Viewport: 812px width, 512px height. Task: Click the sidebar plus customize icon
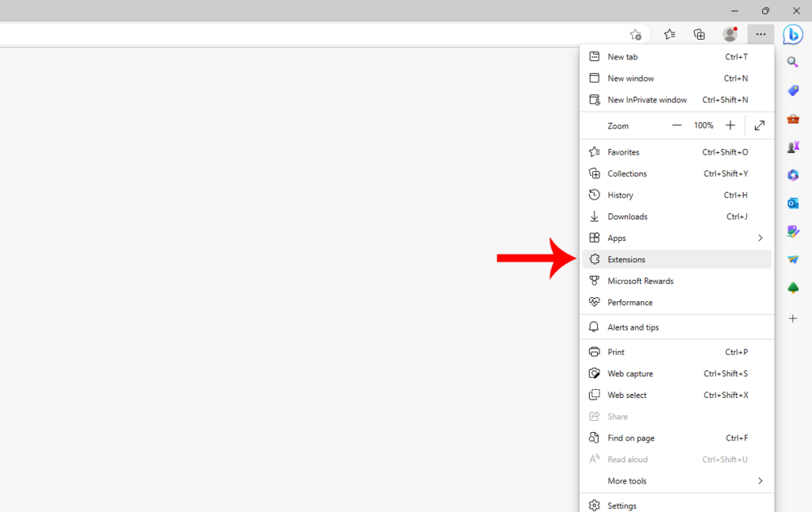(792, 318)
